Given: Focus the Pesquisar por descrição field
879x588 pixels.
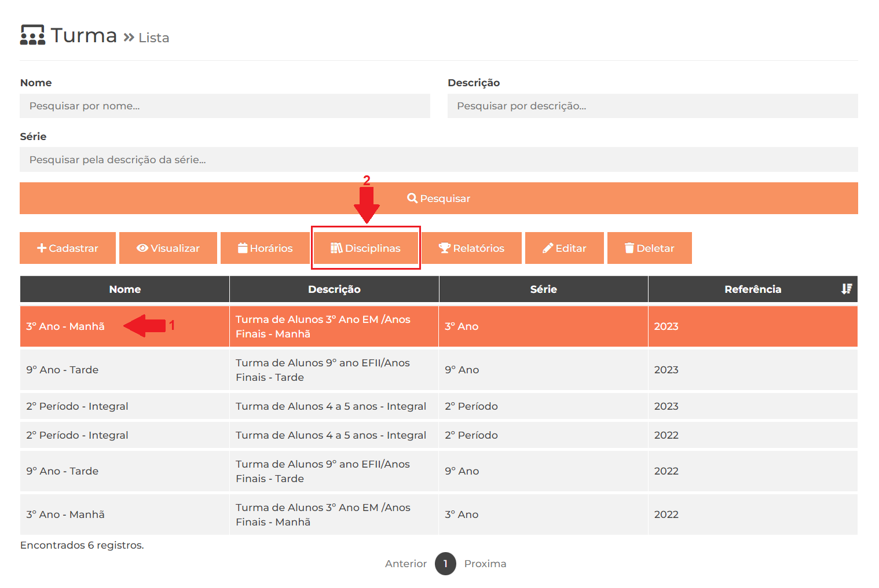Looking at the screenshot, I should (x=653, y=106).
